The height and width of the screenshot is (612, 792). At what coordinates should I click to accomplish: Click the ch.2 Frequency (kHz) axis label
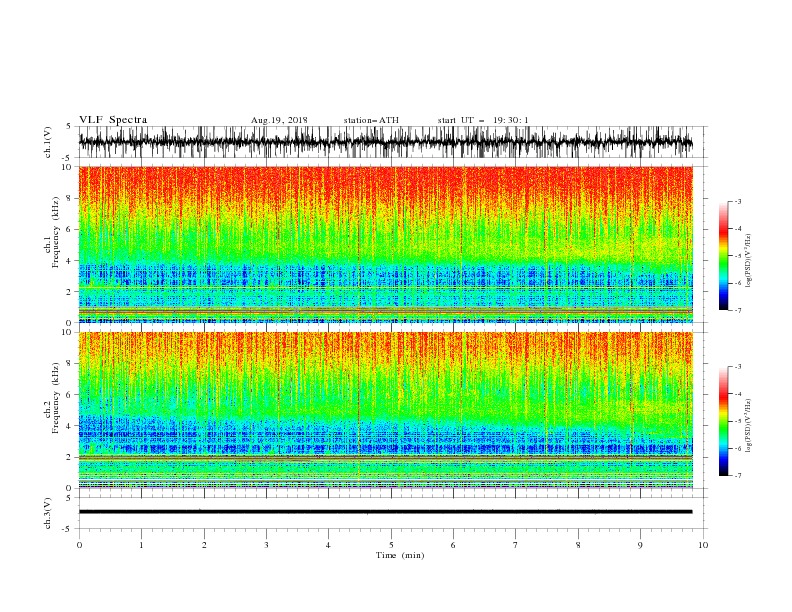(x=52, y=398)
